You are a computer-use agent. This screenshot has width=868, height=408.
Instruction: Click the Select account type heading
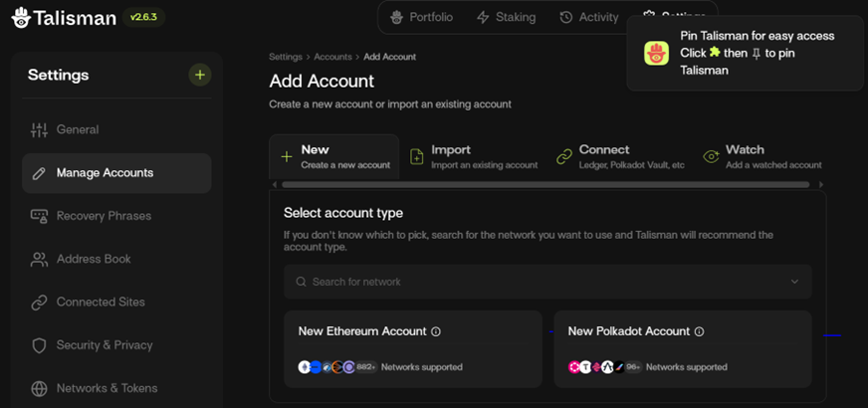(343, 213)
